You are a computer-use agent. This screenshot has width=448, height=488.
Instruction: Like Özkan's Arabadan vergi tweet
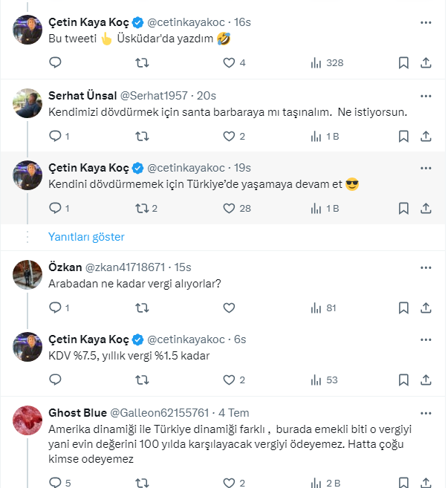[x=230, y=308]
